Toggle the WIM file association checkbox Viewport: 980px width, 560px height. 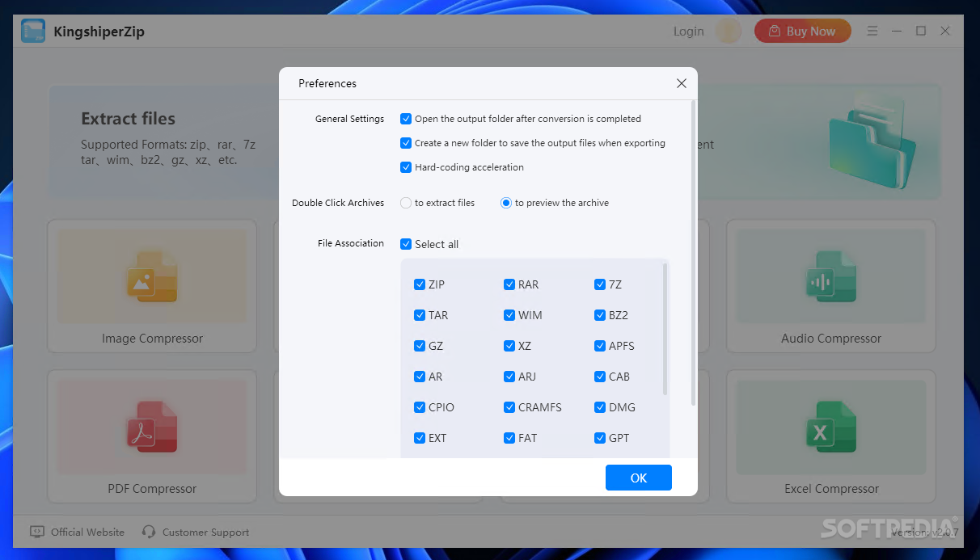coord(509,315)
